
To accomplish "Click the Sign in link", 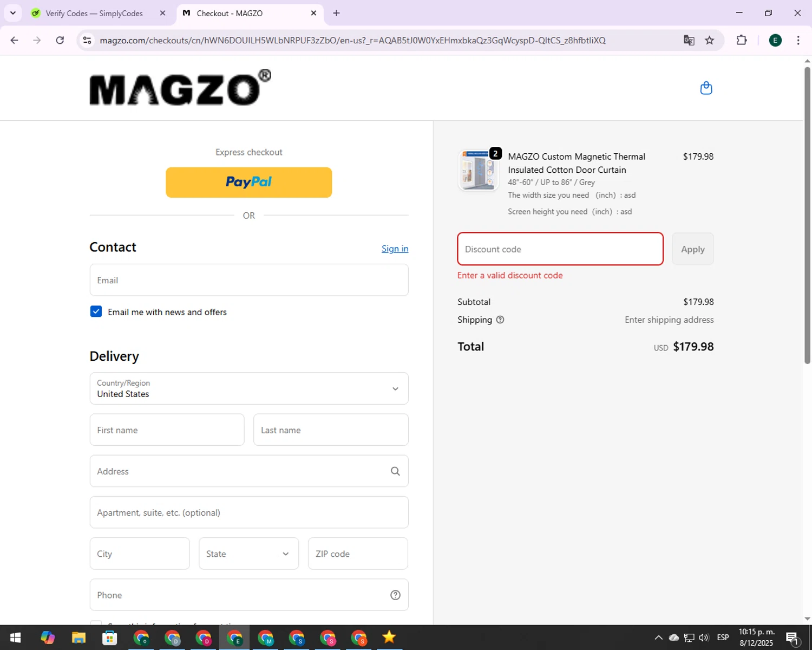I will pyautogui.click(x=395, y=249).
